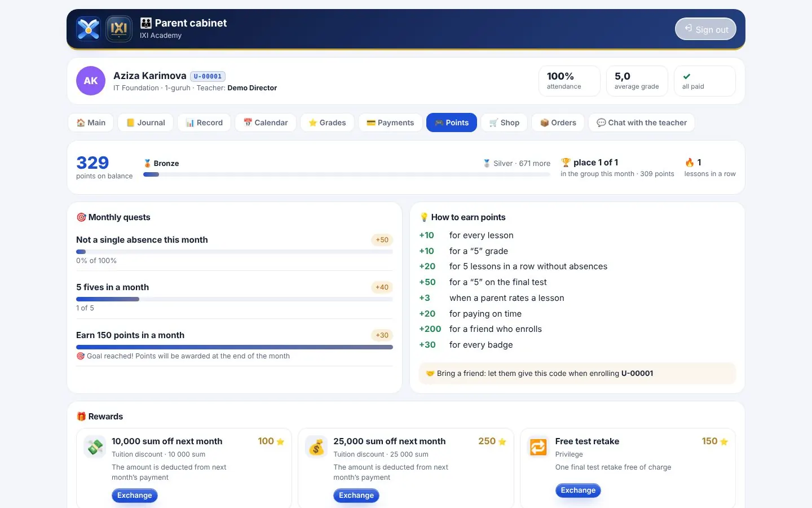Exchange points for the Free test retake
Viewport: 812px width, 508px height.
[x=578, y=490]
